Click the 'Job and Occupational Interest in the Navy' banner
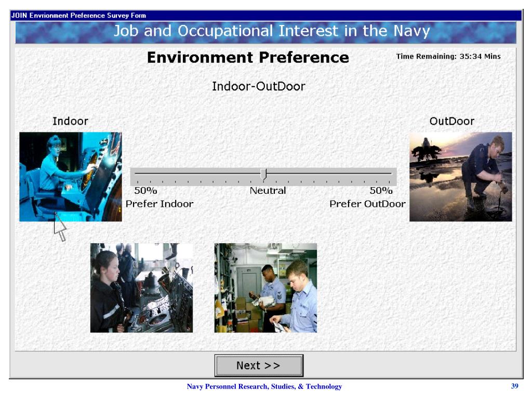 (265, 32)
